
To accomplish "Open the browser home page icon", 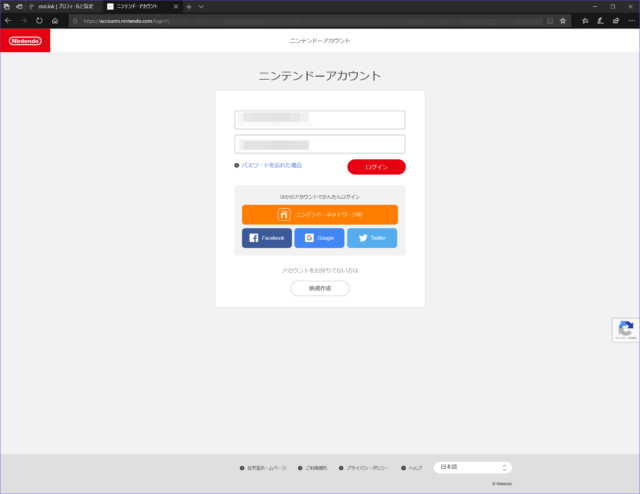I will click(55, 21).
